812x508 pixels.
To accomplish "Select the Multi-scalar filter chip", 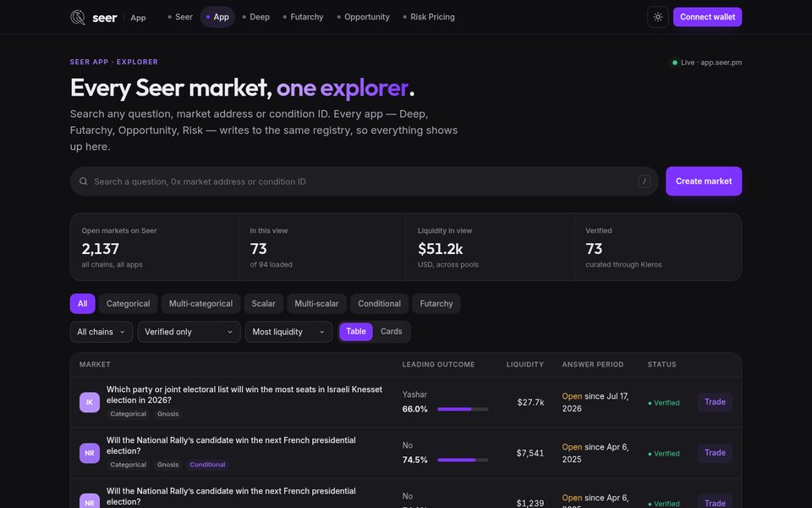I will 316,304.
